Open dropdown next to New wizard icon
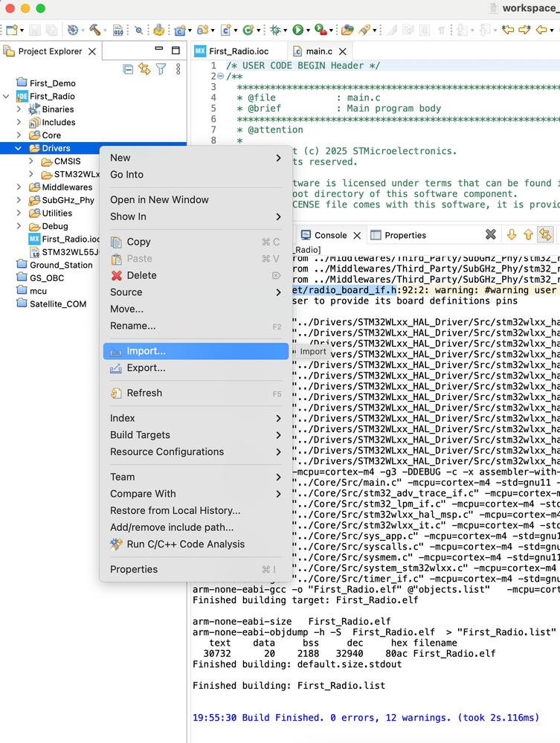The height and width of the screenshot is (743, 560). pyautogui.click(x=22, y=30)
